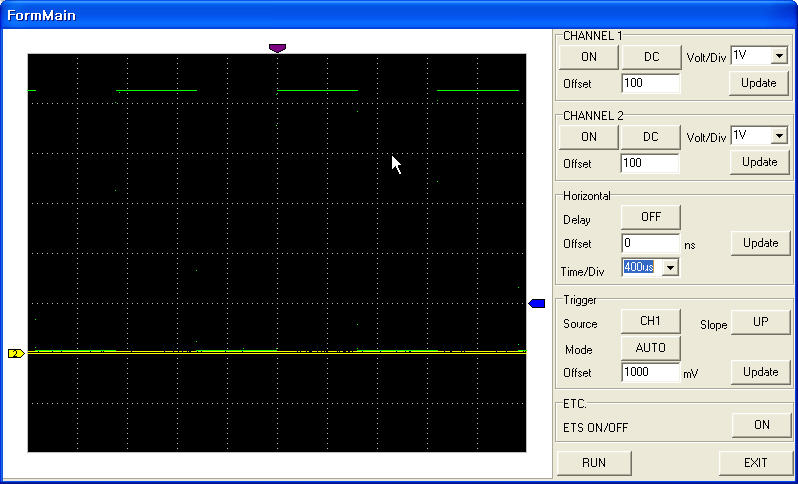The image size is (798, 484).
Task: Click Channel 1 Offset input field
Action: tap(651, 83)
